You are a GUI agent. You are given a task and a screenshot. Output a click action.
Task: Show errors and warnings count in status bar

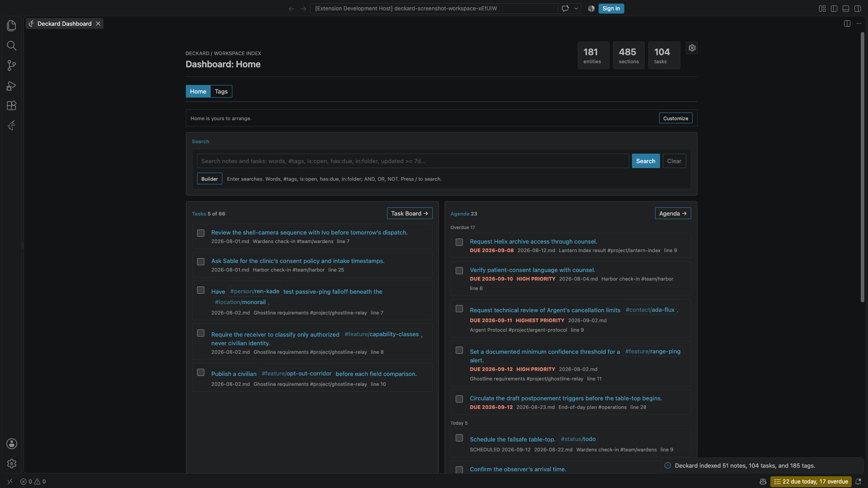33,482
